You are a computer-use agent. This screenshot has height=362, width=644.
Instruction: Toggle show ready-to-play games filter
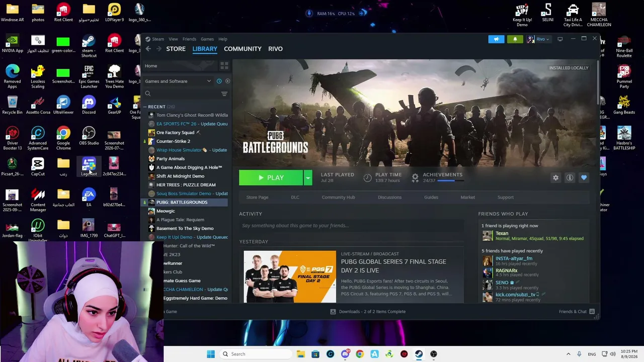pyautogui.click(x=227, y=81)
